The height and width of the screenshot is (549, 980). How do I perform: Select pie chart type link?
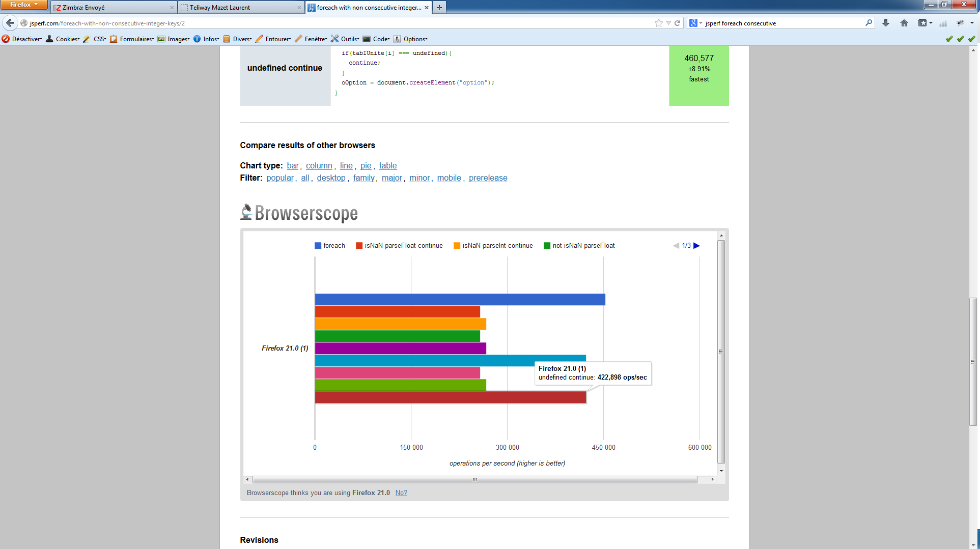click(366, 166)
